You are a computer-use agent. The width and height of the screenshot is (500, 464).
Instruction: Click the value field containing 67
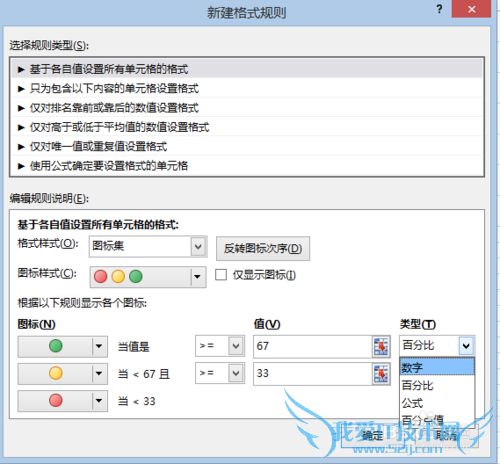point(313,347)
